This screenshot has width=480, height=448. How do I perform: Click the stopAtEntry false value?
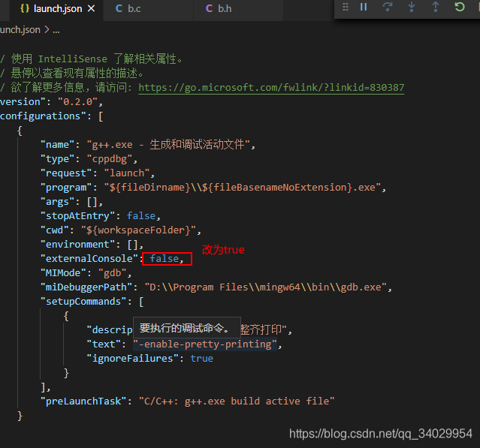point(141,216)
